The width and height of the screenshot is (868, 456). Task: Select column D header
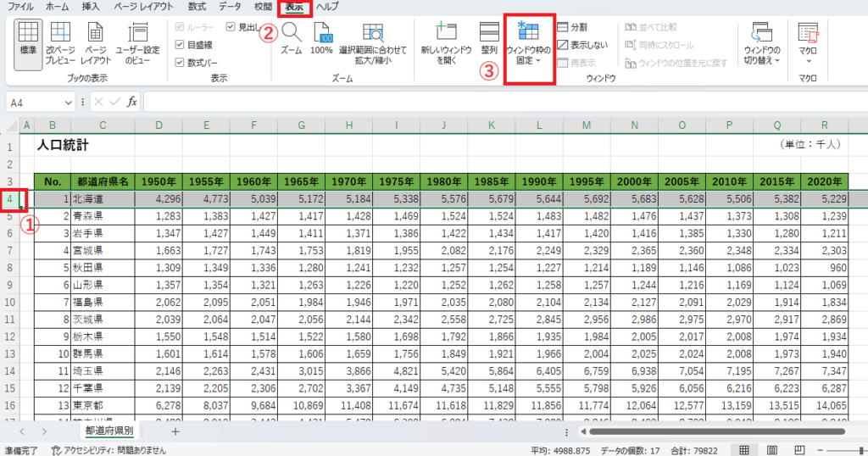159,125
